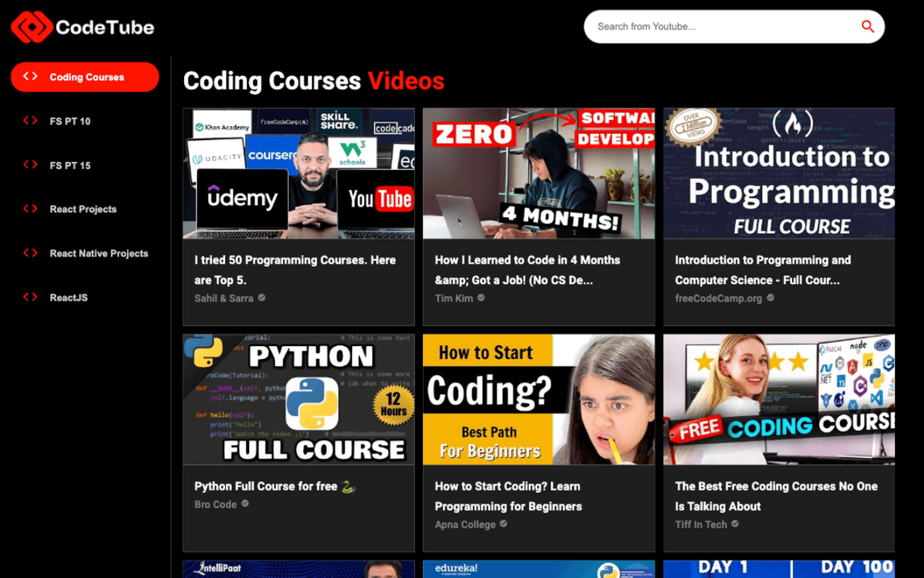Click the verified badge next to freeCodeCamp.org

[x=771, y=298]
